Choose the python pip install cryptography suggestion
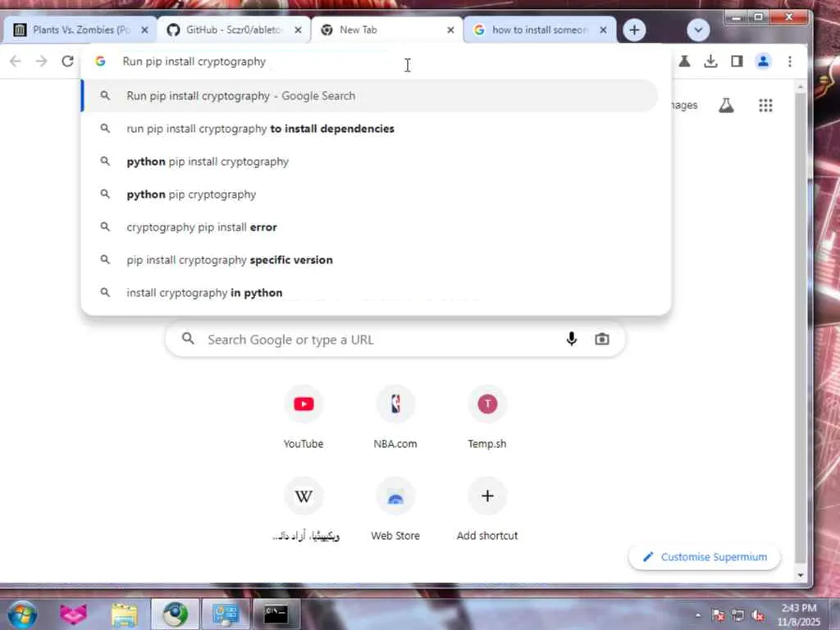Screen dimensions: 840x630 (x=370, y=162)
